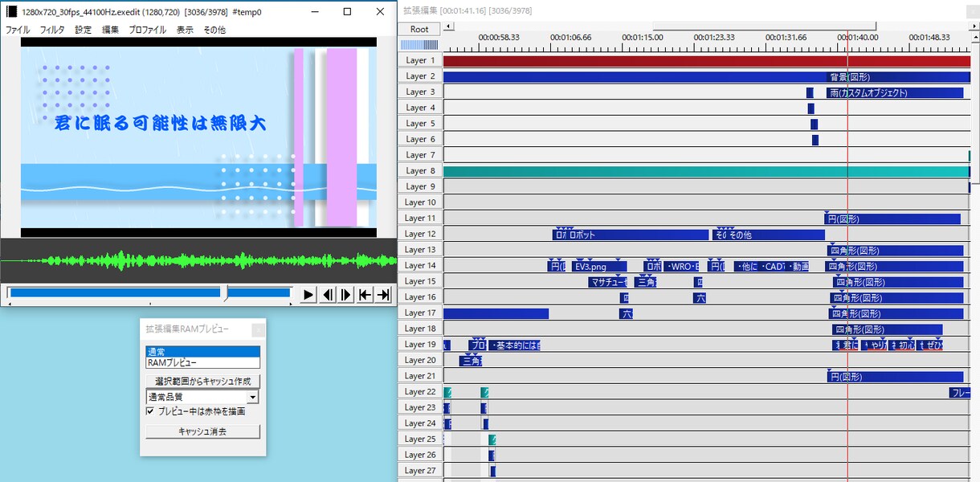The height and width of the screenshot is (482, 980).
Task: Click the timeline zoom scale gauge
Action: tap(419, 45)
